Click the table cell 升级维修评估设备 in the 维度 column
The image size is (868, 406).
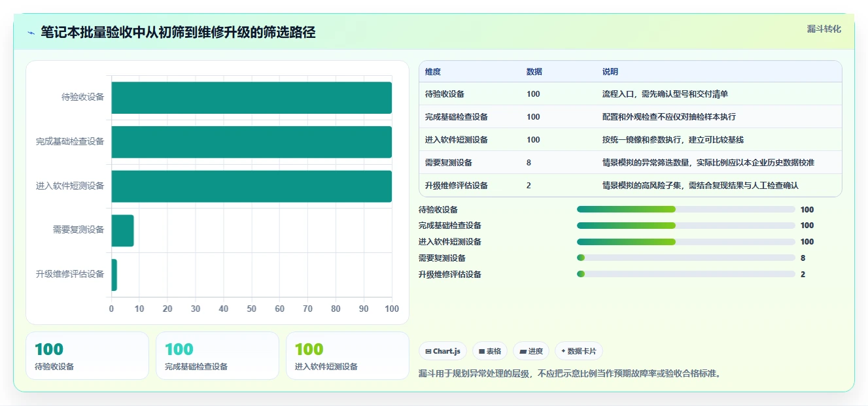point(457,186)
